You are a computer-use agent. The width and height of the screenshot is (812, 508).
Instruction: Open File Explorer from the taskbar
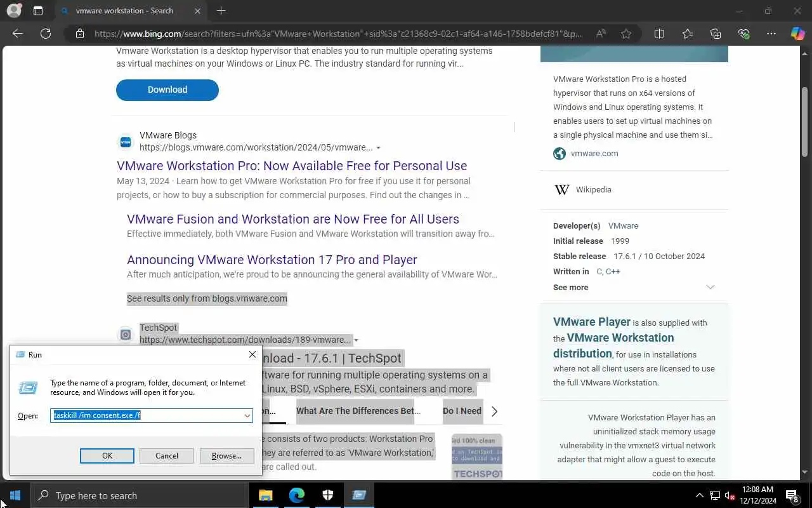pos(265,495)
